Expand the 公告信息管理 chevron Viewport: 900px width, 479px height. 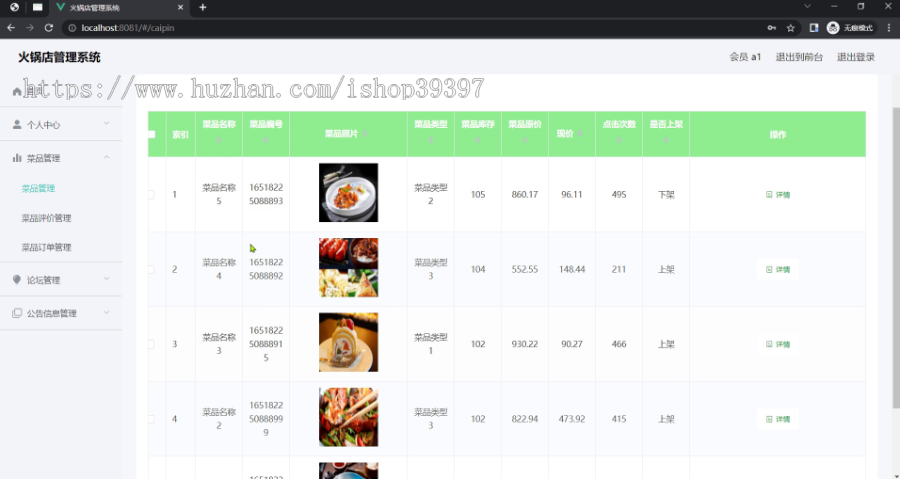pyautogui.click(x=106, y=312)
